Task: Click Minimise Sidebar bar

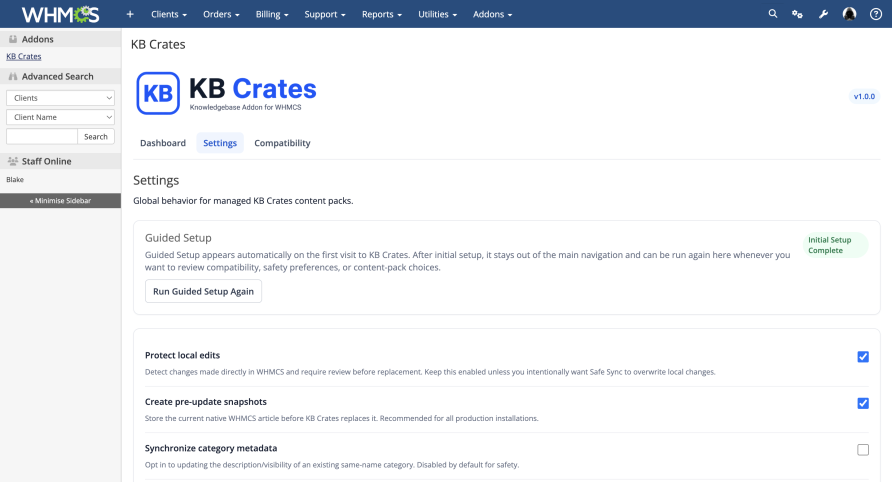Action: (x=60, y=200)
